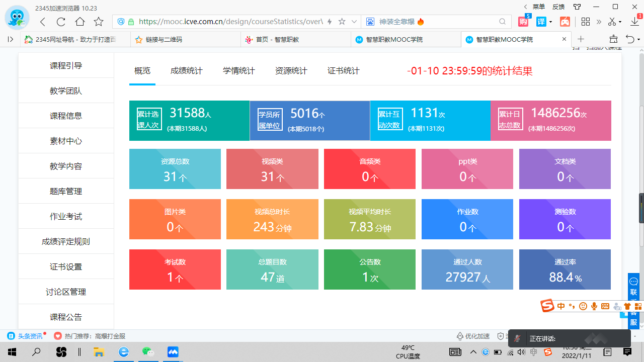Open the Sogou emoji picker icon

pos(583,306)
